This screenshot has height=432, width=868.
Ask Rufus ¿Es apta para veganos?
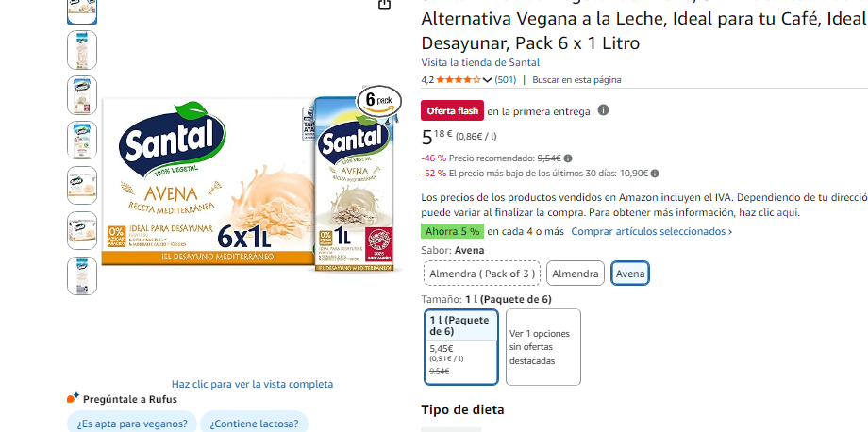132,424
